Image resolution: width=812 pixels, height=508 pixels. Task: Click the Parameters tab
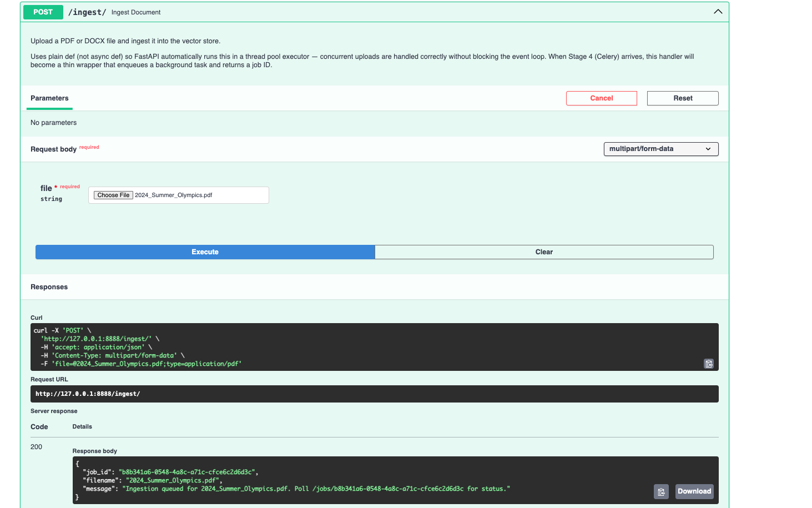point(49,98)
